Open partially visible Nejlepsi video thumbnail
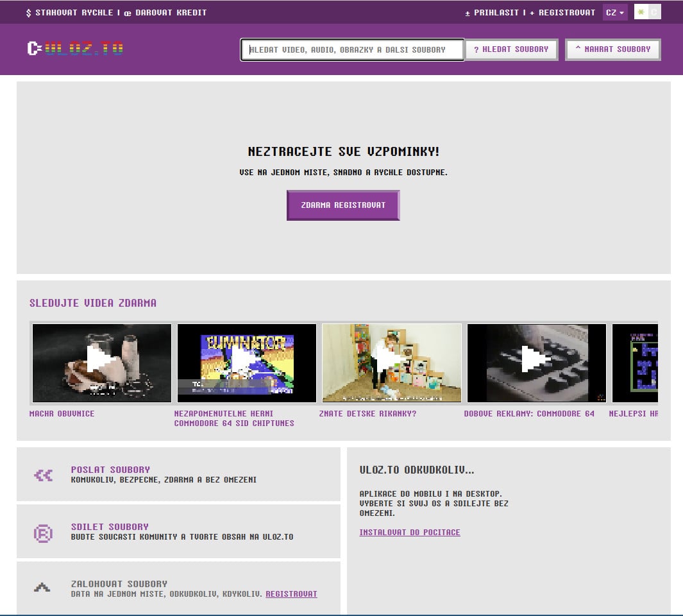Viewport: 683px width, 616px height. (635, 363)
